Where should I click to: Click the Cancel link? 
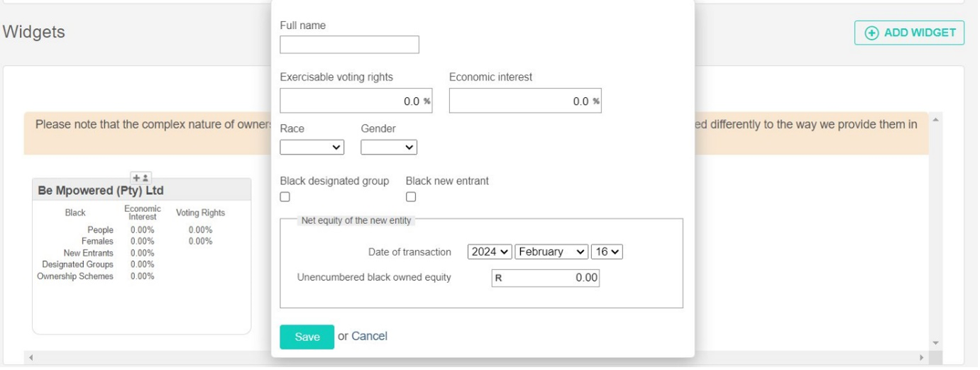click(x=370, y=336)
